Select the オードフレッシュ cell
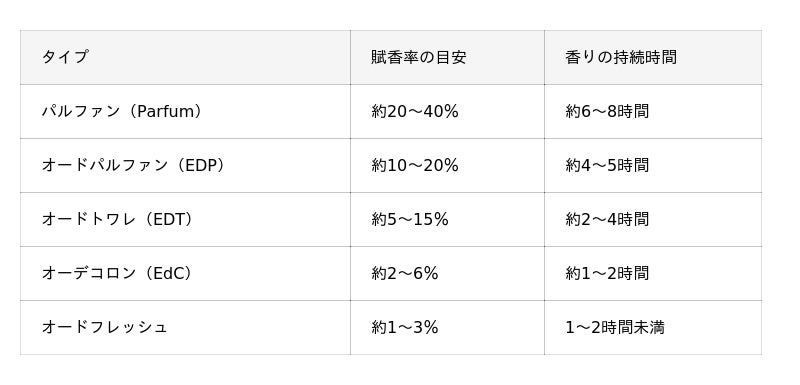Image resolution: width=800 pixels, height=385 pixels. pyautogui.click(x=185, y=328)
